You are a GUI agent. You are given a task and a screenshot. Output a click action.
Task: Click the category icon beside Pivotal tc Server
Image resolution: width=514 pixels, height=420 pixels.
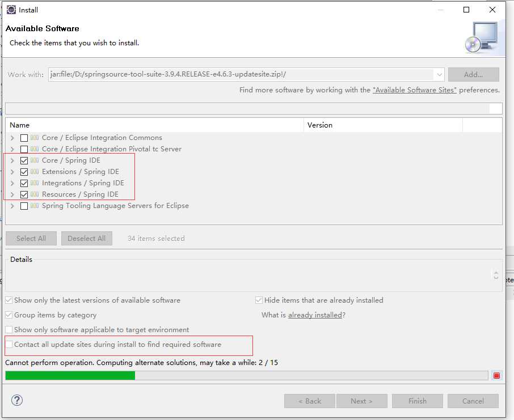(x=35, y=149)
